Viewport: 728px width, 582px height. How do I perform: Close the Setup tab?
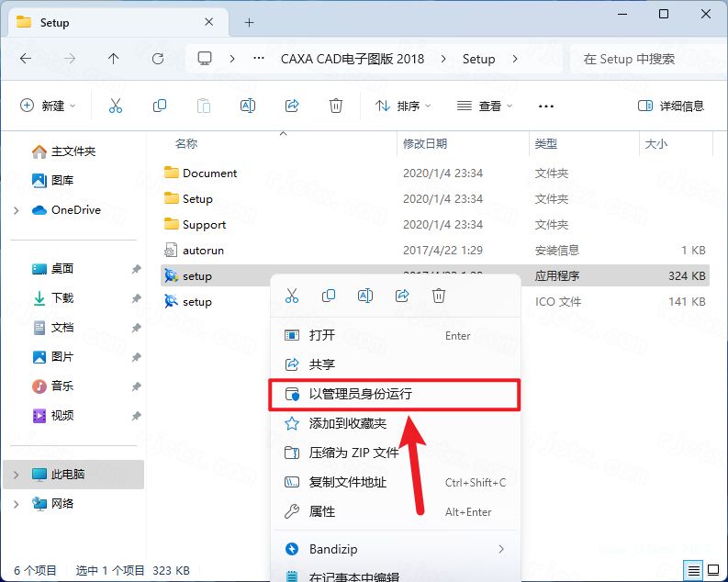tap(209, 22)
